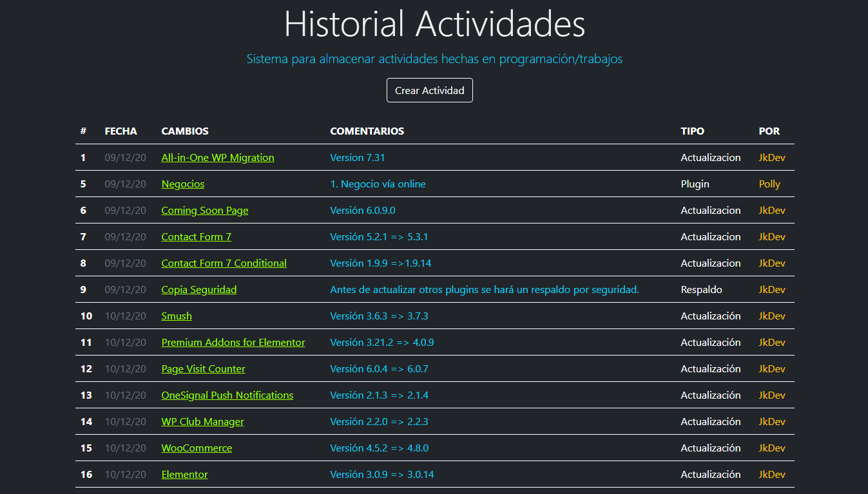Click the Historial Actividades page title
This screenshot has width=868, height=494.
[x=434, y=24]
